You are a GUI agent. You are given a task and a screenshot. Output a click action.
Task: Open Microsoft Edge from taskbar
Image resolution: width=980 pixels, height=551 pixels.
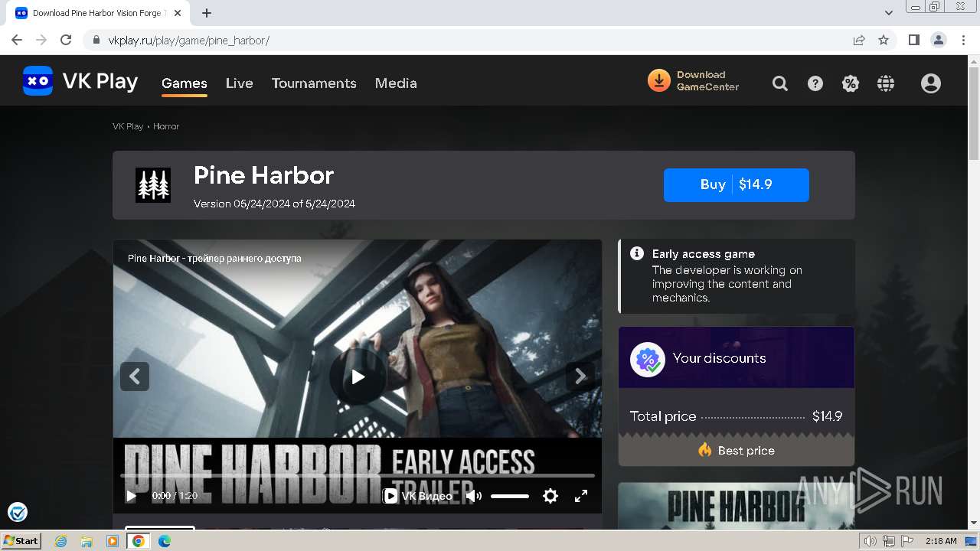[164, 541]
